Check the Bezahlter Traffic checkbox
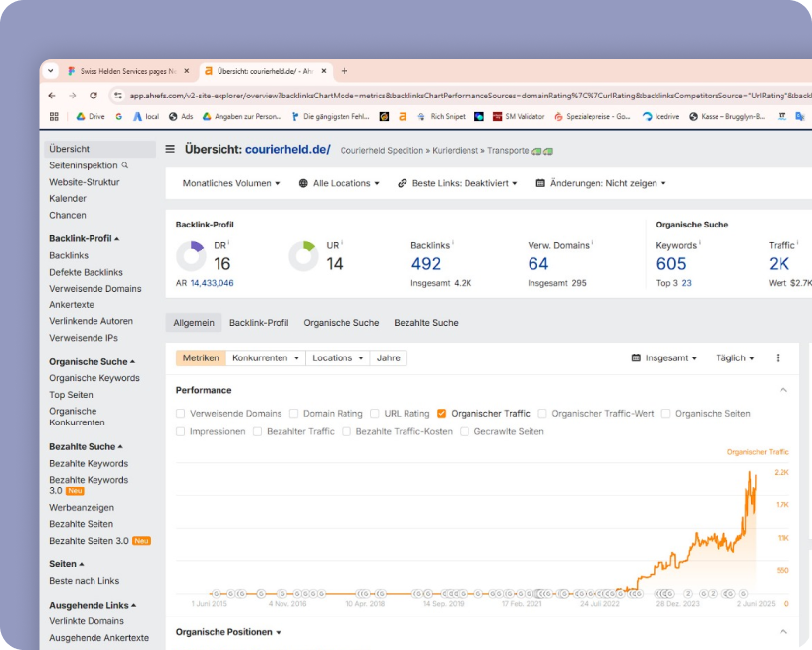This screenshot has height=650, width=812. tap(257, 431)
